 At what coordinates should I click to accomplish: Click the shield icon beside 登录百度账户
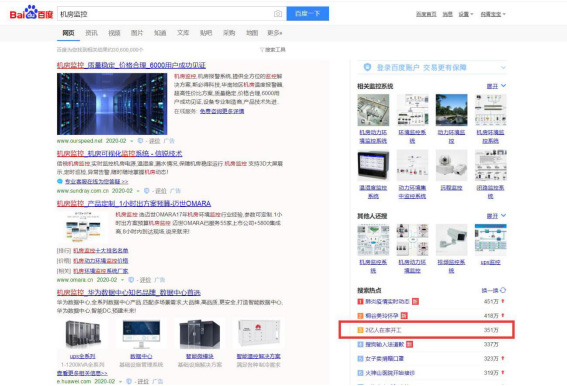coord(367,67)
